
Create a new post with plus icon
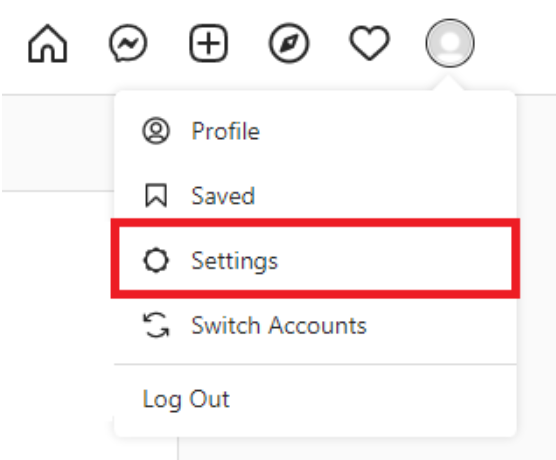208,43
